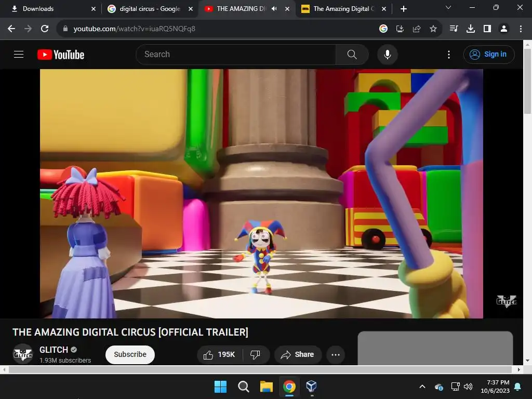The image size is (532, 399).
Task: Open OneDrive tray icon
Action: click(x=438, y=387)
